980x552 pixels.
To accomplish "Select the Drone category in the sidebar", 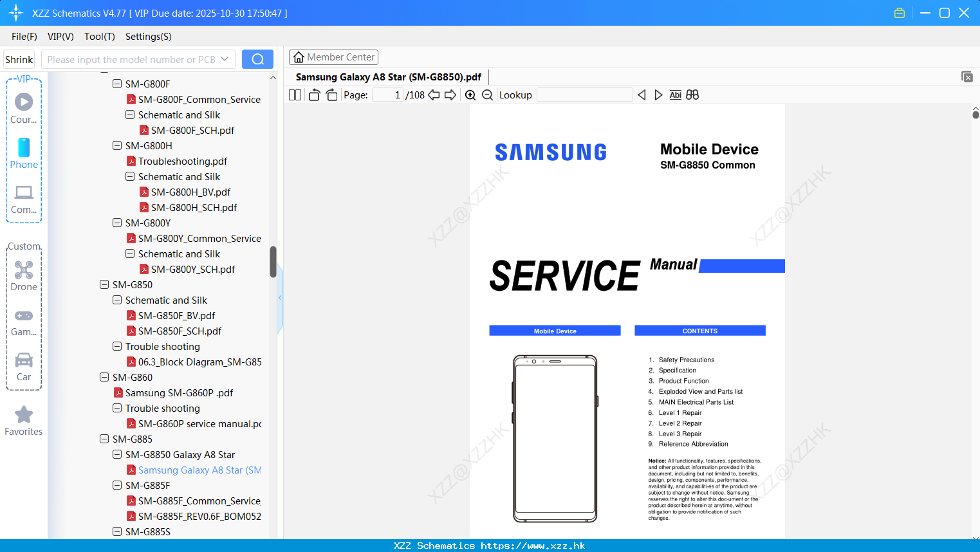I will click(23, 275).
